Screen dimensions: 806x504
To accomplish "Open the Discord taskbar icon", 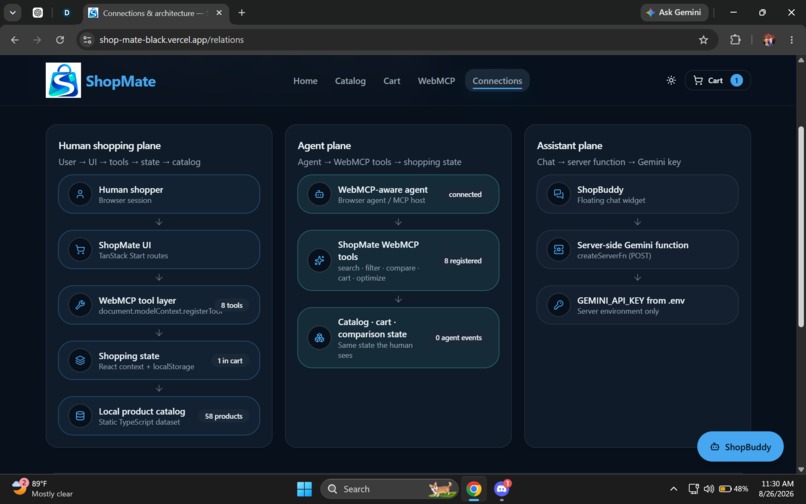I will coord(501,489).
